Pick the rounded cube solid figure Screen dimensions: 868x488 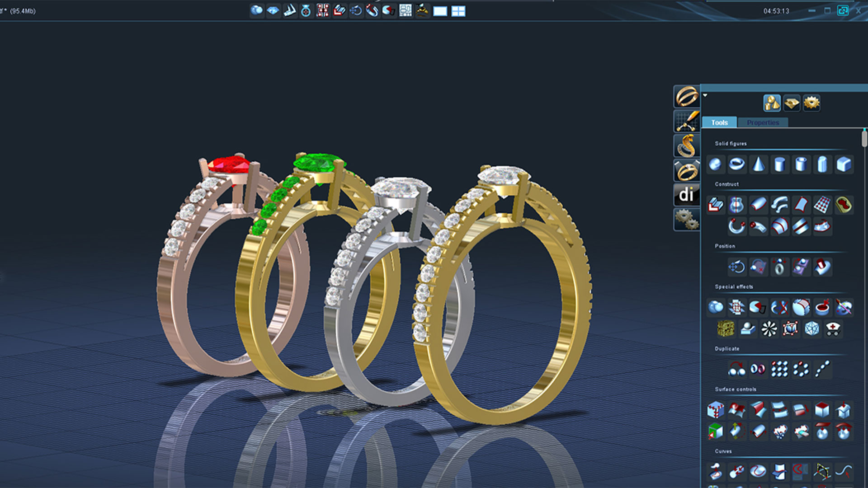[x=844, y=164]
